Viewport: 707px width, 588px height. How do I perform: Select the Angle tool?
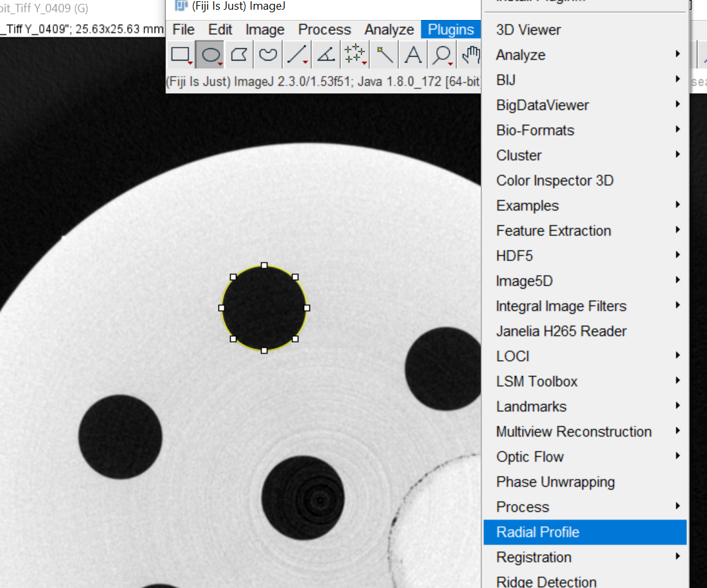click(326, 55)
